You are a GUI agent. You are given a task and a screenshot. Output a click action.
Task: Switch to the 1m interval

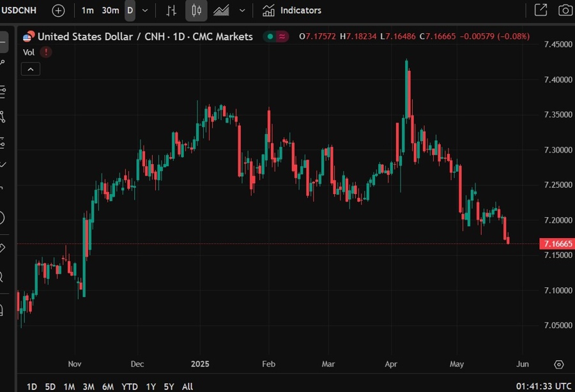click(88, 10)
